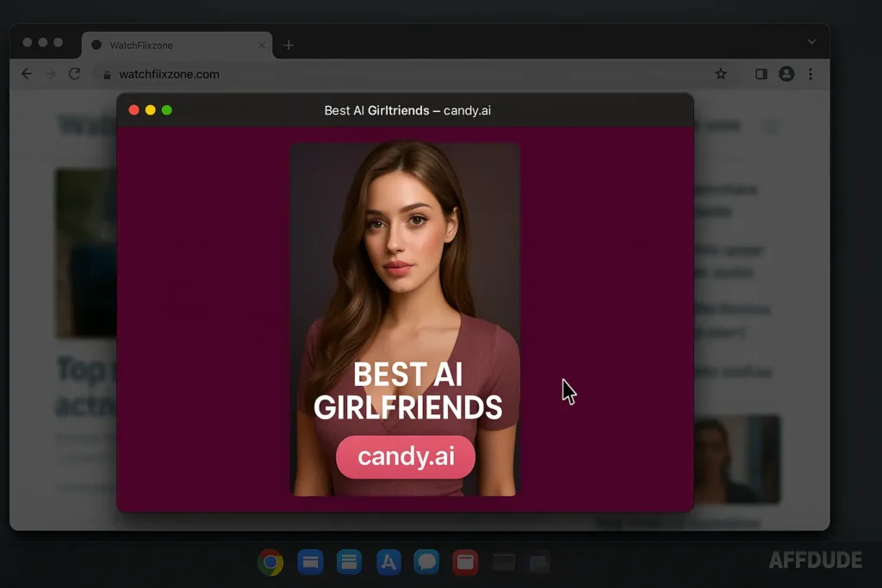Screen dimensions: 882x588
Task: Close the candy.ai popup with red button
Action: click(x=134, y=110)
